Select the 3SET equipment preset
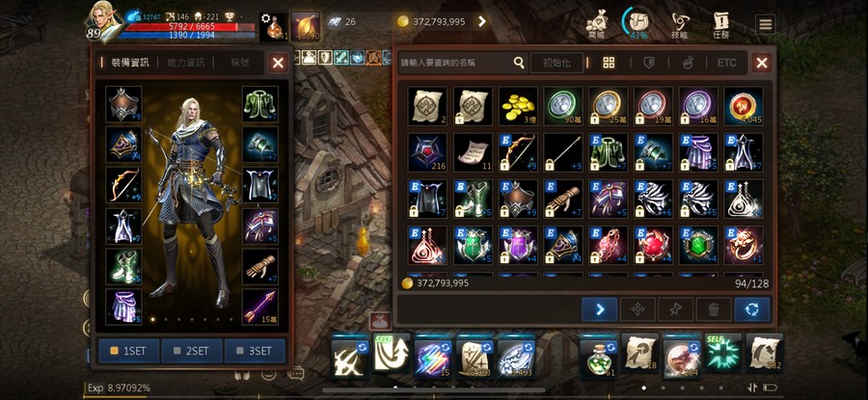Image resolution: width=868 pixels, height=400 pixels. 255,351
